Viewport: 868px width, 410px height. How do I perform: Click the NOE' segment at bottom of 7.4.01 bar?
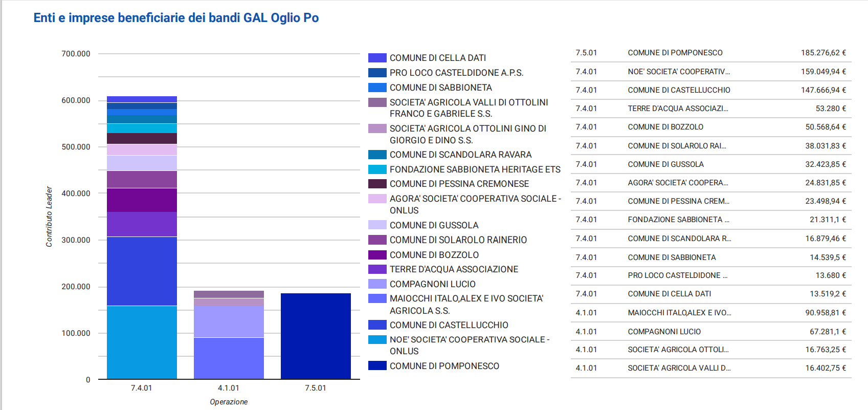coord(142,342)
